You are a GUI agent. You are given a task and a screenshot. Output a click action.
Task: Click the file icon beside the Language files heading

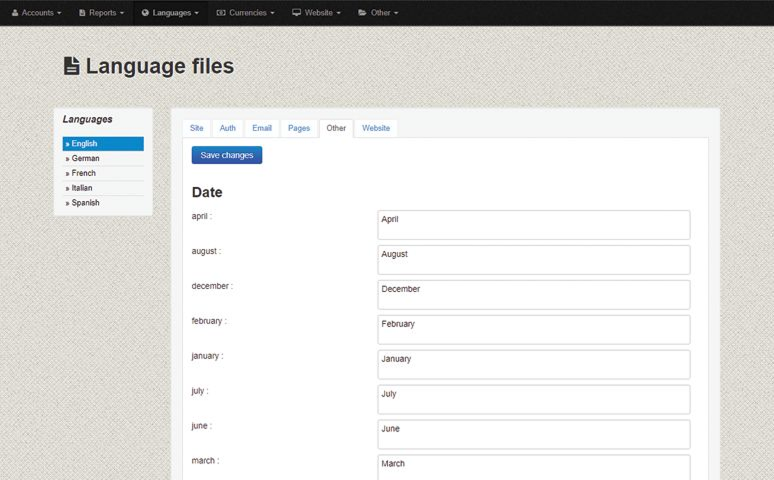[x=72, y=66]
